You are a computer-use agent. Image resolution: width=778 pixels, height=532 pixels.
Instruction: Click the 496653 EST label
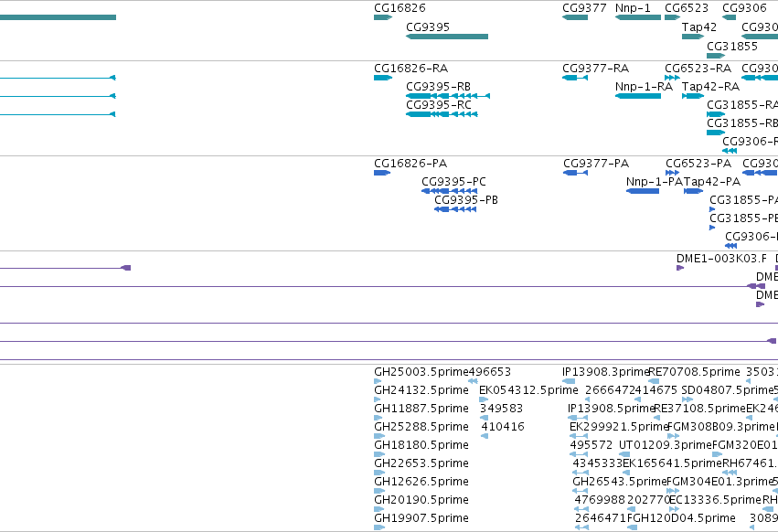tap(489, 372)
